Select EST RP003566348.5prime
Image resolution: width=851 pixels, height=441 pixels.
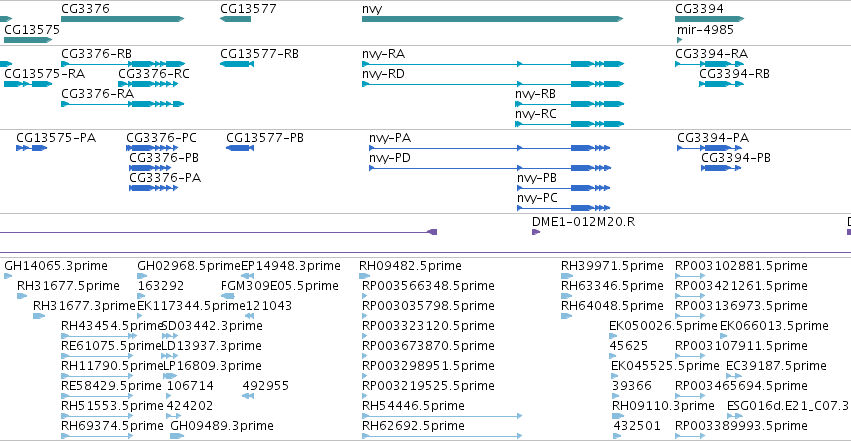click(x=365, y=296)
